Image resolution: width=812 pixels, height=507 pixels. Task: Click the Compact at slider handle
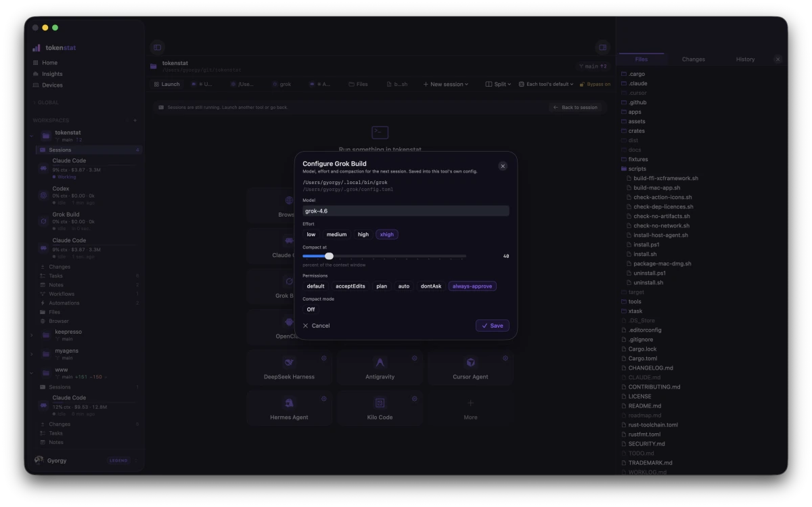tap(329, 256)
